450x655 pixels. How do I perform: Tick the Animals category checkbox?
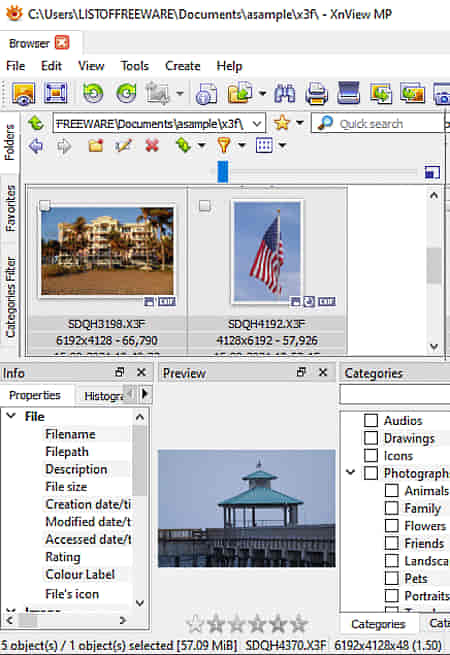pyautogui.click(x=392, y=490)
